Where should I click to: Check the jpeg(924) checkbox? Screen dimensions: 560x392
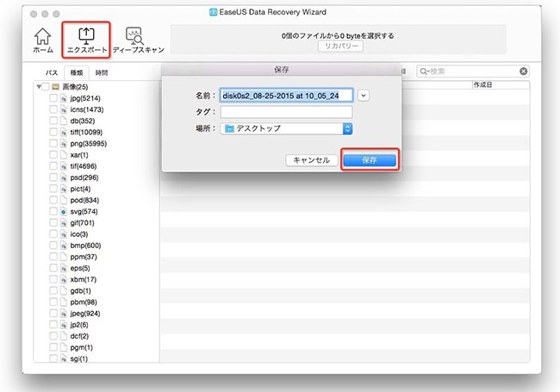click(x=53, y=314)
